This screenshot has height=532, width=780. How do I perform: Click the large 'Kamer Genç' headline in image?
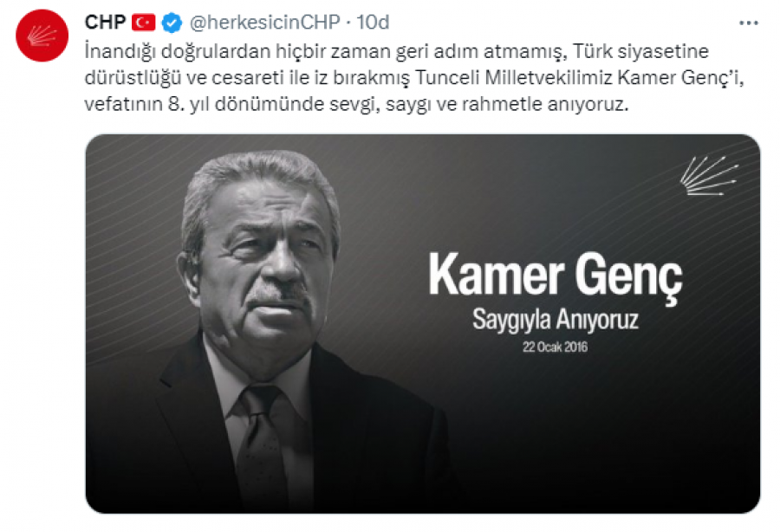pos(556,276)
